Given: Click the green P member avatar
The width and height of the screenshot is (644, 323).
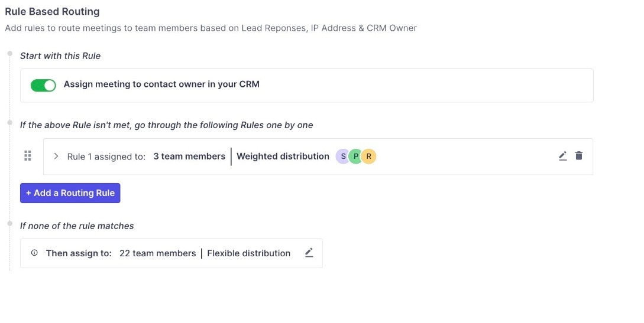Looking at the screenshot, I should click(x=355, y=156).
